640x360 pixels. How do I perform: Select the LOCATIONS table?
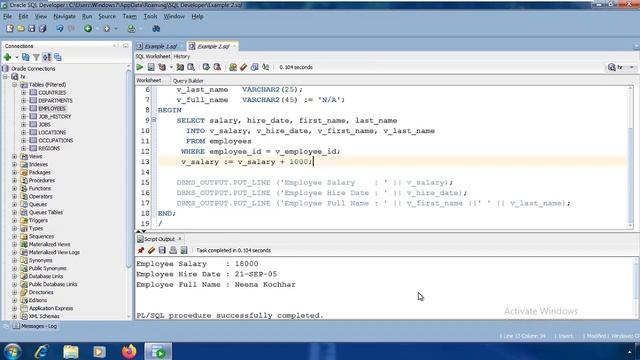52,133
